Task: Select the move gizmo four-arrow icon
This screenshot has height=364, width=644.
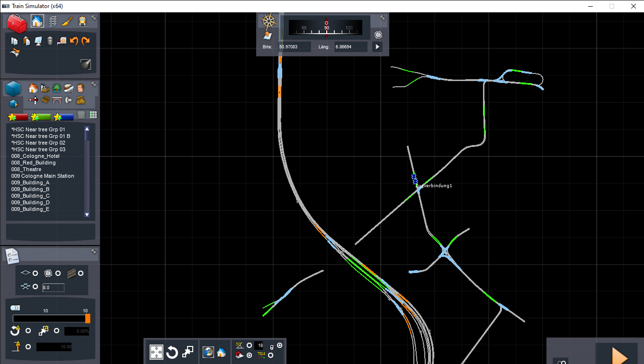Action: (157, 352)
